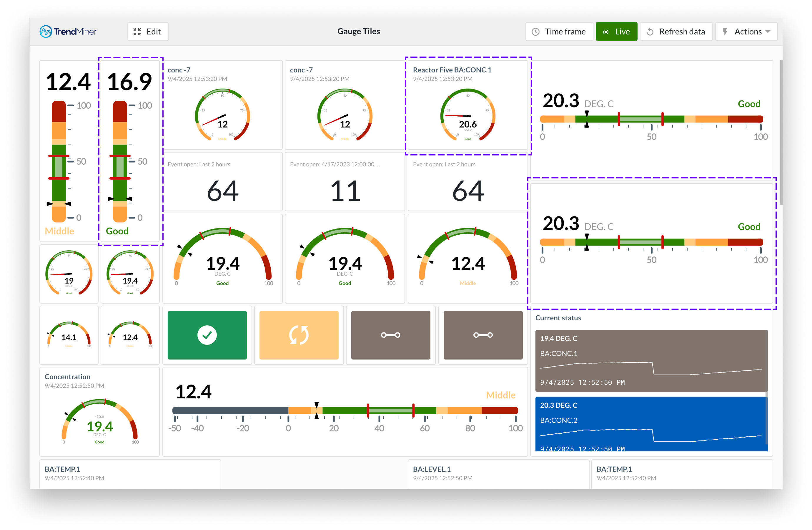Screen dimensions: 812x530
Task: Expand the Actions dropdown arrow
Action: [768, 32]
